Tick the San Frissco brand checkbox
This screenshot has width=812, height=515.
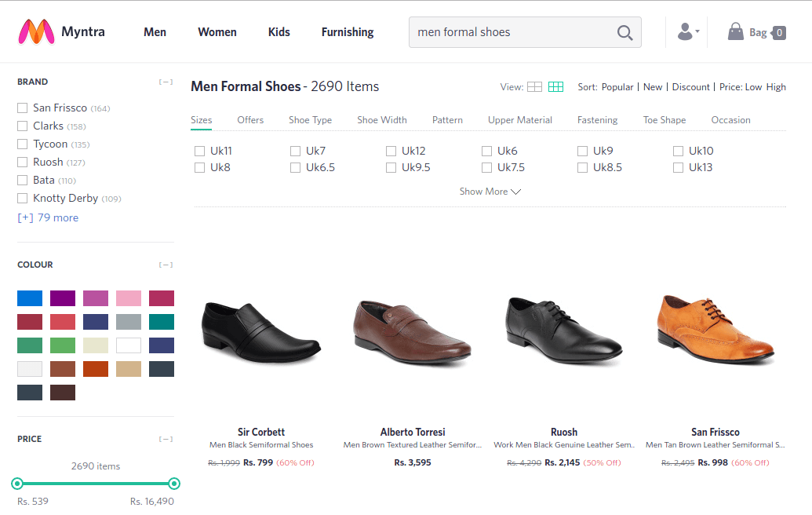(22, 108)
